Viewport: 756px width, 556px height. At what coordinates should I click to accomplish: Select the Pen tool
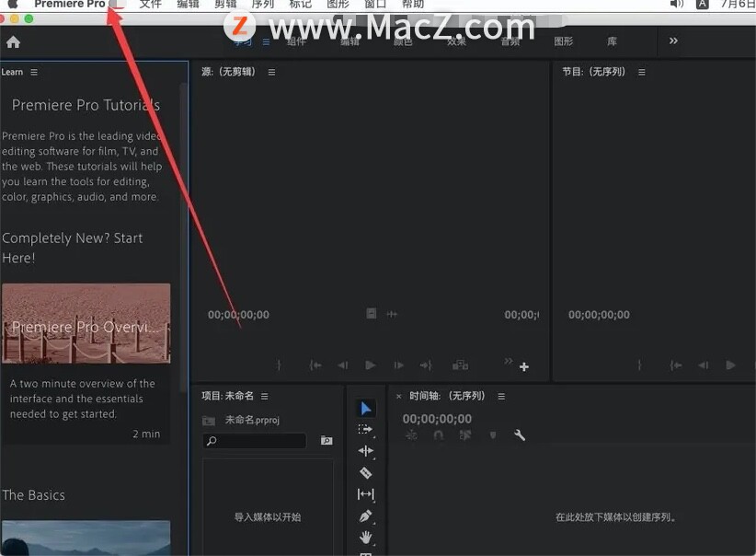(x=365, y=515)
